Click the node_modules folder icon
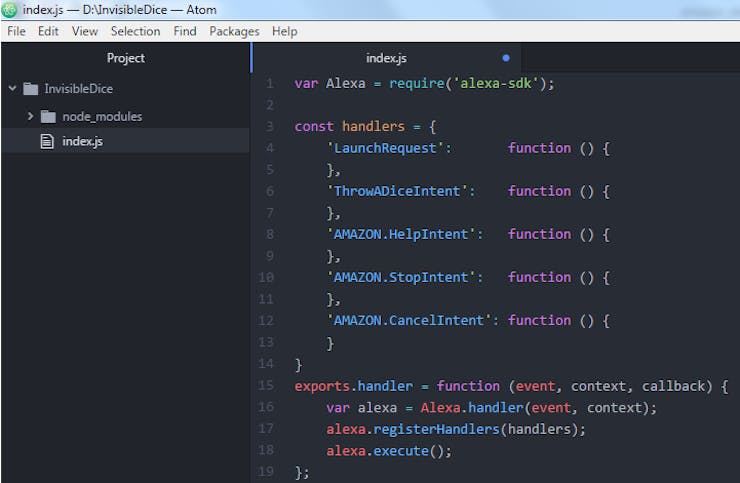 (x=48, y=116)
